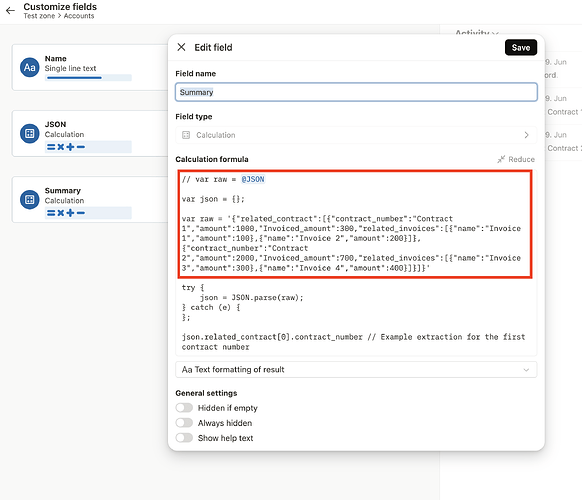Click the back arrow beside Customize fields
The height and width of the screenshot is (500, 582).
10,10
